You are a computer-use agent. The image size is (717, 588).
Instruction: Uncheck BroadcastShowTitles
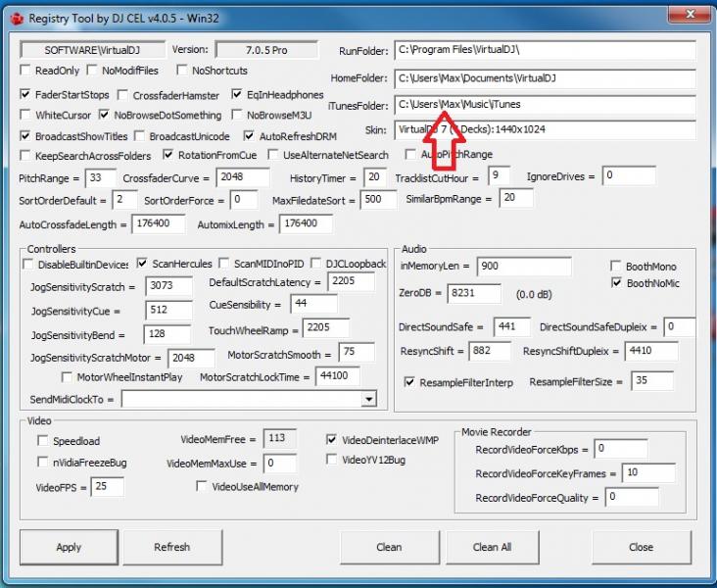tap(25, 136)
